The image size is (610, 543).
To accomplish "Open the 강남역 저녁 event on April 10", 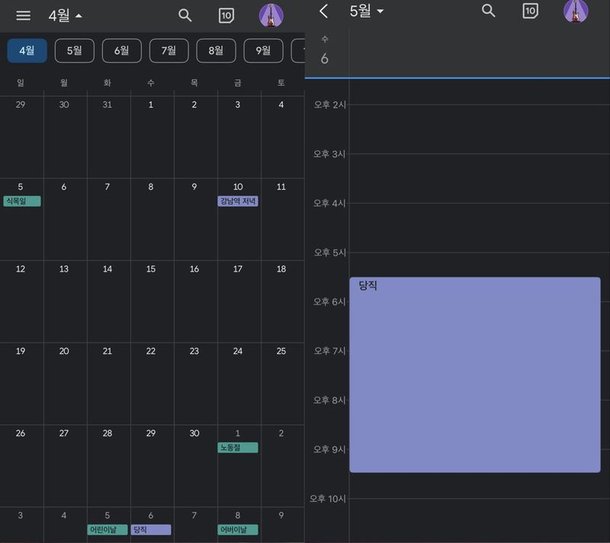I will [238, 201].
